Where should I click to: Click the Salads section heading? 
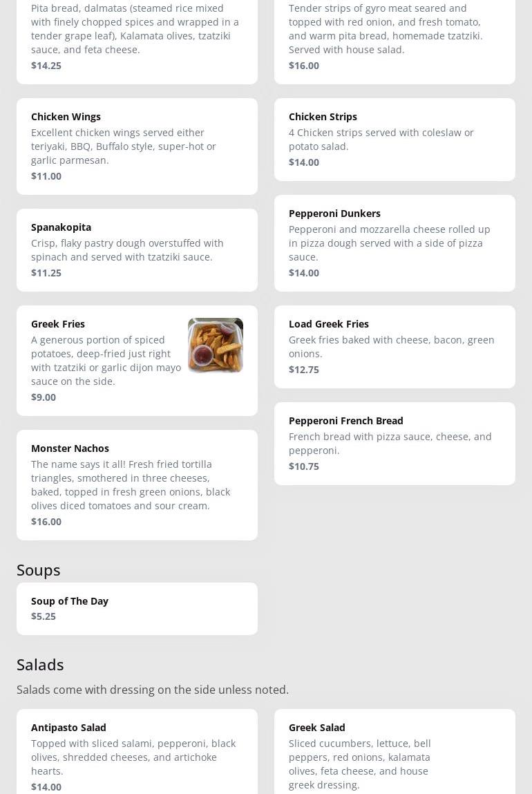[x=40, y=665]
